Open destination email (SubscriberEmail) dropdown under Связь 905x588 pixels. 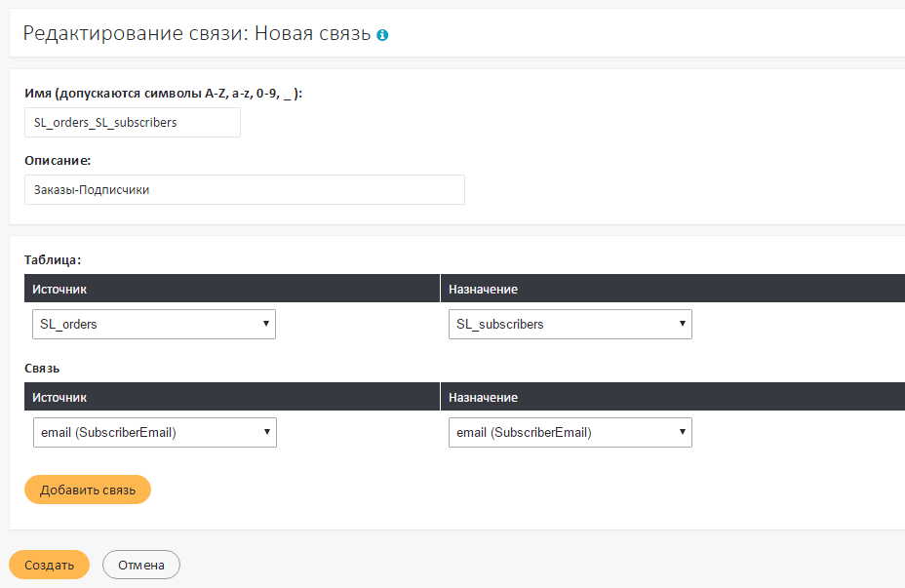[x=570, y=433]
